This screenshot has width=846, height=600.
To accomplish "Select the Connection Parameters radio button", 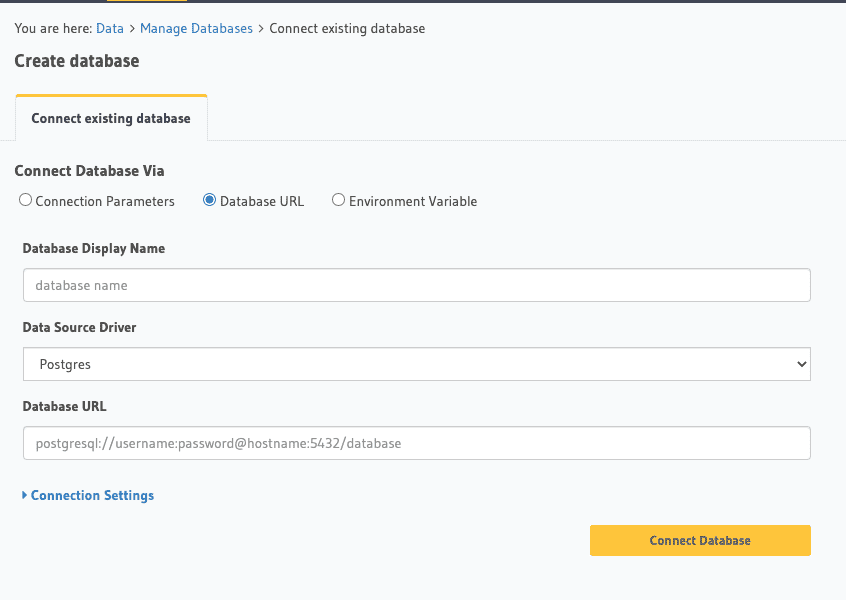I will pyautogui.click(x=25, y=199).
